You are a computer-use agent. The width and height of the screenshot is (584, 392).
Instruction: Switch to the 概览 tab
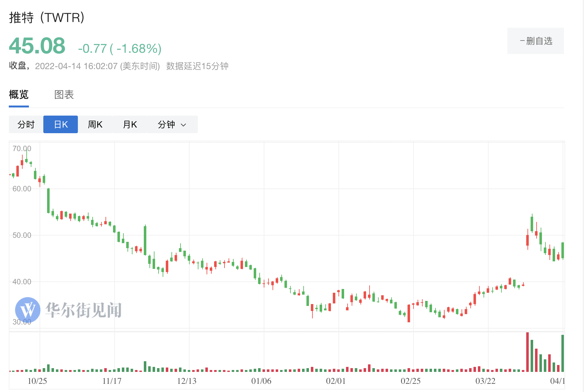pos(19,95)
